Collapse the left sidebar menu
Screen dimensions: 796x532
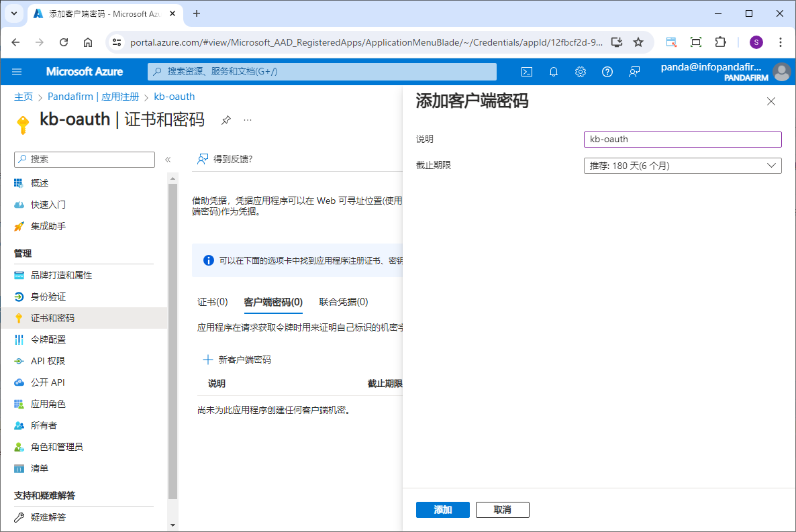tap(168, 160)
